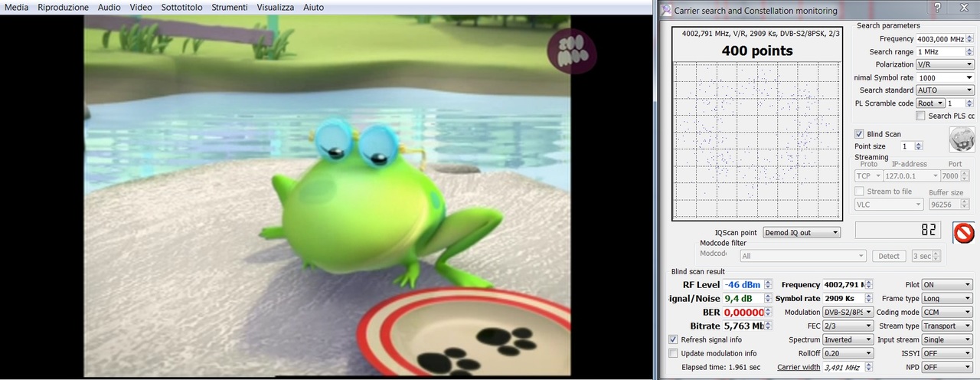Screen dimensions: 980x380
Task: Open the Video menu
Action: click(x=141, y=7)
